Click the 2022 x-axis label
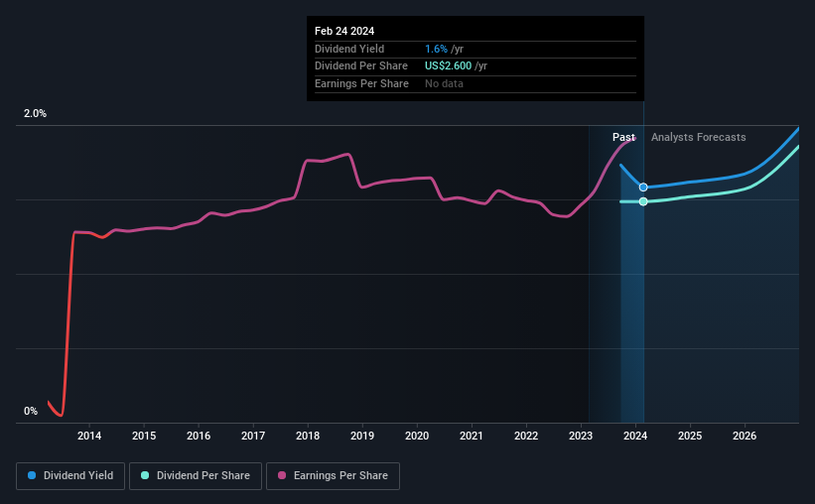815x504 pixels. pyautogui.click(x=526, y=436)
